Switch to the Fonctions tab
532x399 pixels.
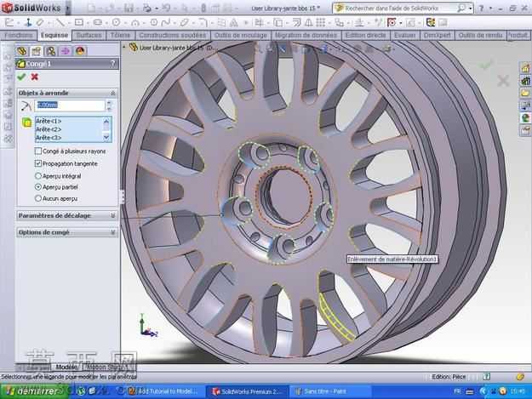pyautogui.click(x=19, y=35)
